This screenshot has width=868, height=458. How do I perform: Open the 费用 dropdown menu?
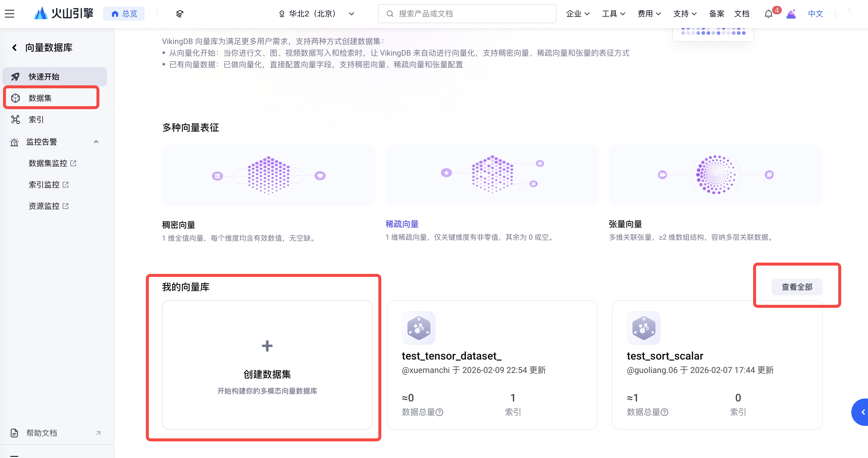click(x=649, y=14)
